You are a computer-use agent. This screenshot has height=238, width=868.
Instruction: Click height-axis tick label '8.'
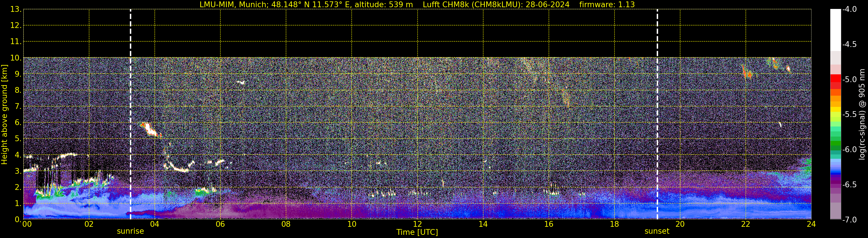(x=18, y=90)
